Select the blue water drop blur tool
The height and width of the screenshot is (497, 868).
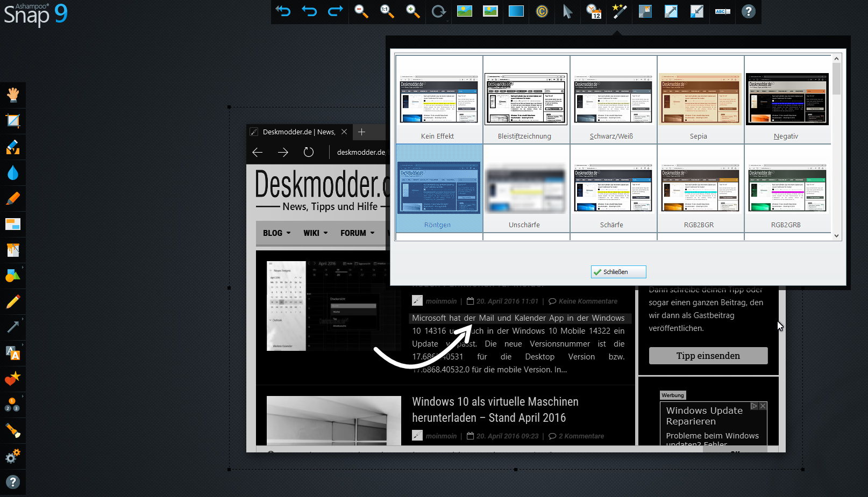[x=13, y=172]
